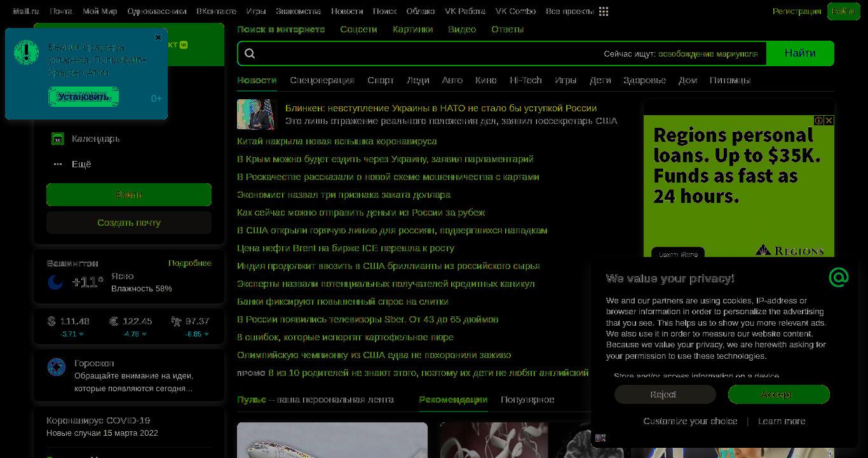This screenshot has height=458, width=868.
Task: Switch to the Спецоперация news tab
Action: (x=322, y=80)
